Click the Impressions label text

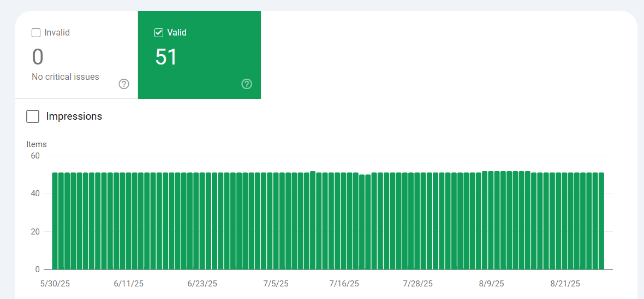[x=74, y=116]
